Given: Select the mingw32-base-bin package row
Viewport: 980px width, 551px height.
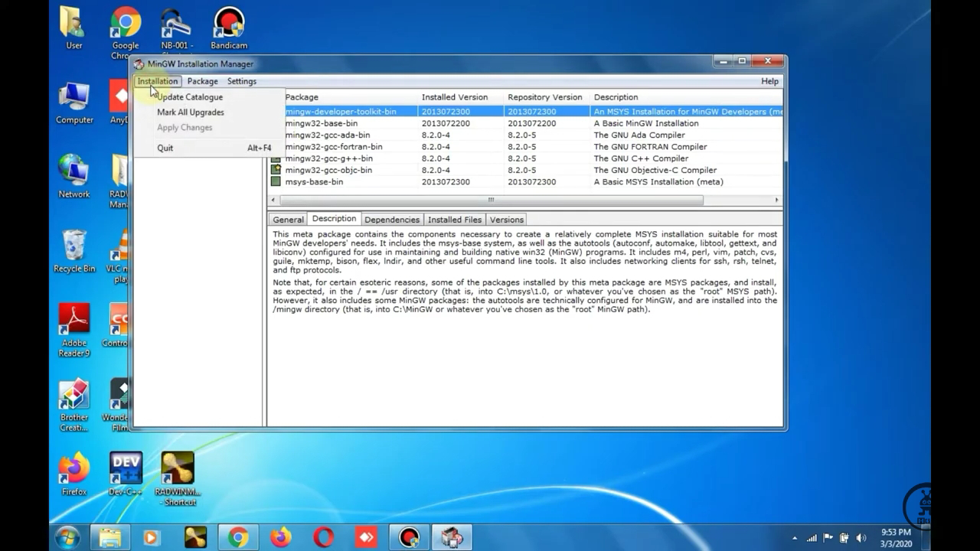Looking at the screenshot, I should (x=321, y=123).
